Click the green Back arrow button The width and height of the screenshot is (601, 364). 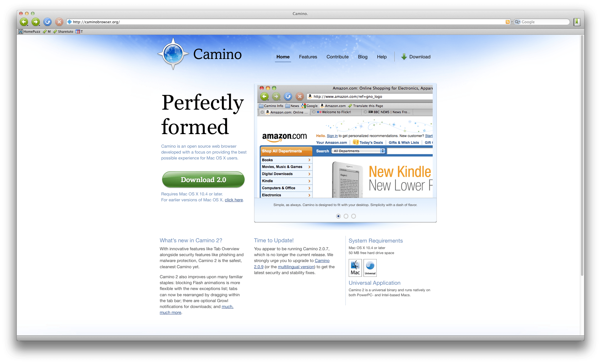[24, 22]
